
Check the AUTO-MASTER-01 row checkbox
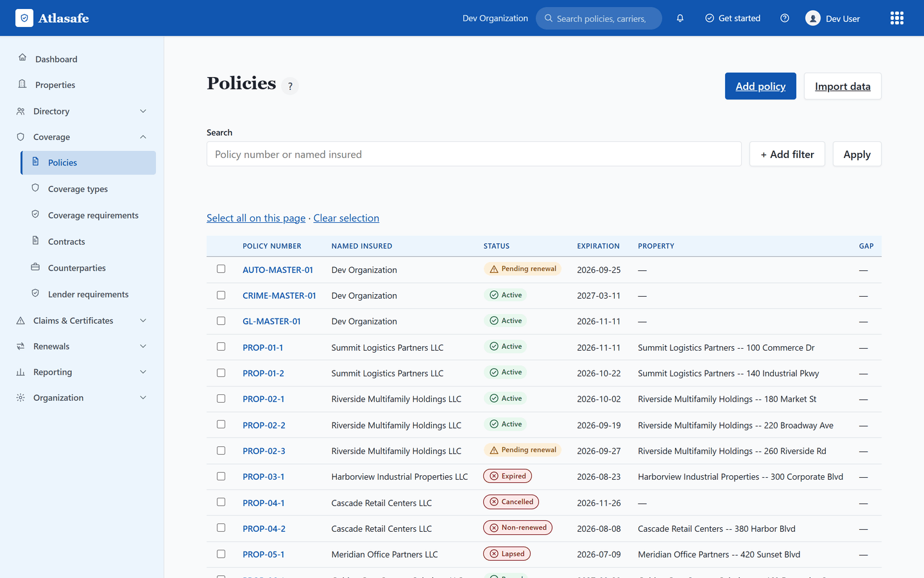tap(221, 269)
